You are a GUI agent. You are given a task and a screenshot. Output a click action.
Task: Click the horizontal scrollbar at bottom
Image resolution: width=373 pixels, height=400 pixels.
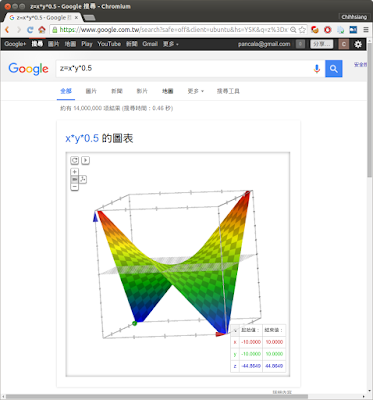(x=157, y=397)
